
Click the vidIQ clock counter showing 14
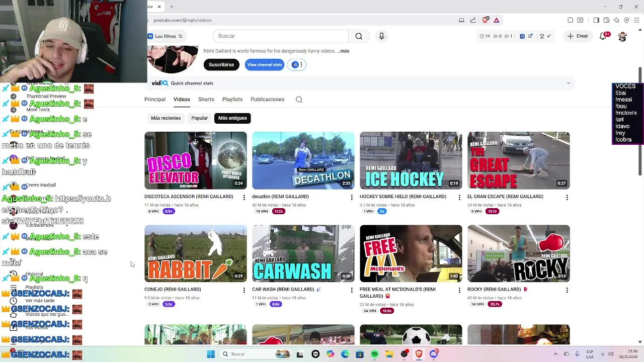pyautogui.click(x=485, y=36)
